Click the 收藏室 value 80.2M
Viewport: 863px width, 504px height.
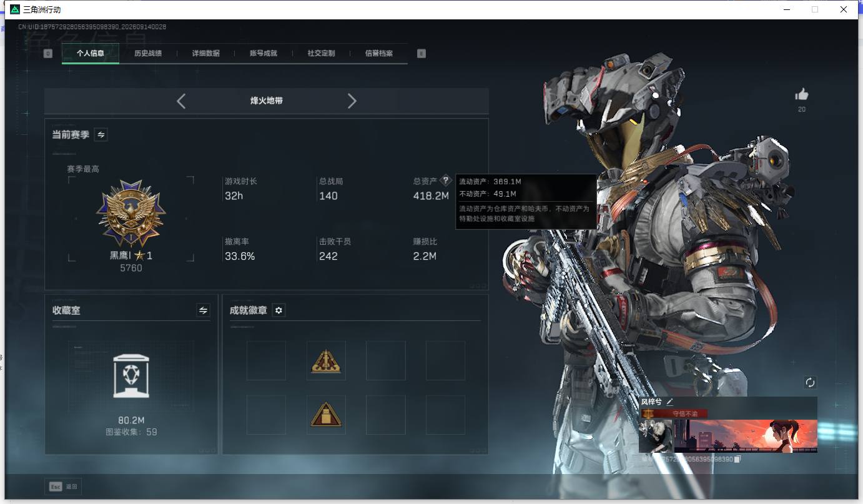point(131,420)
